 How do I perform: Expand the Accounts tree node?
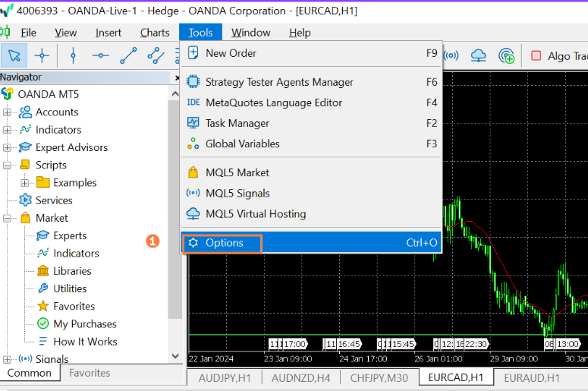coord(8,112)
